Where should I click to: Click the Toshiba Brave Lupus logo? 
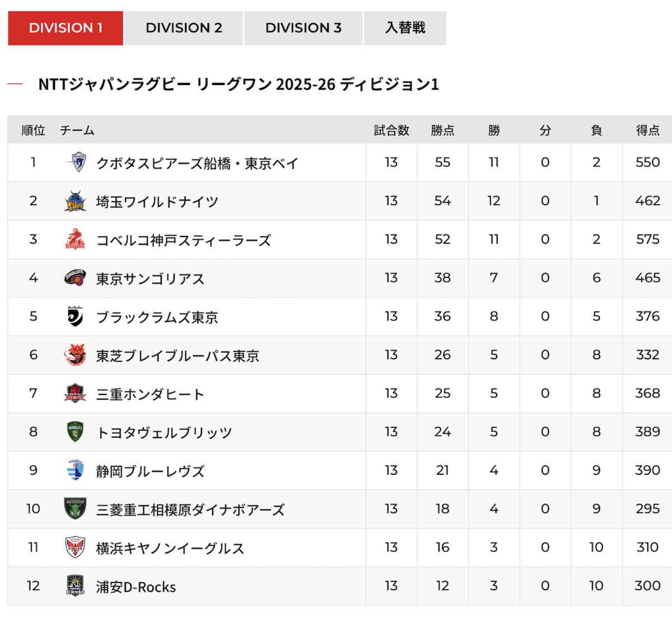pos(75,355)
